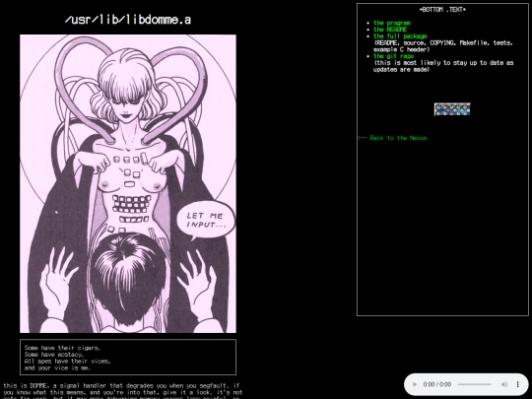Go back to the Nexus link
Viewport: 532px width, 399px height.
click(392, 138)
